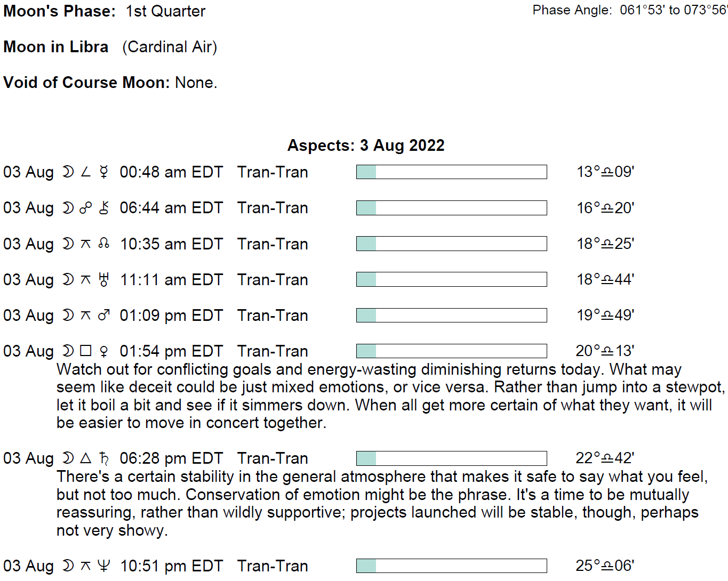The height and width of the screenshot is (581, 728).
Task: Click the "Moon in Libra" heading
Action: (56, 47)
